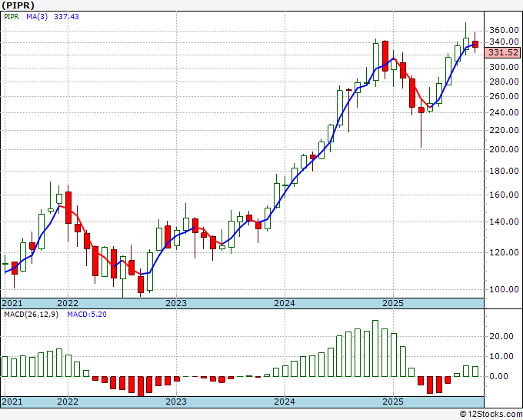Select 2023 on the price chart time axis

tap(176, 303)
